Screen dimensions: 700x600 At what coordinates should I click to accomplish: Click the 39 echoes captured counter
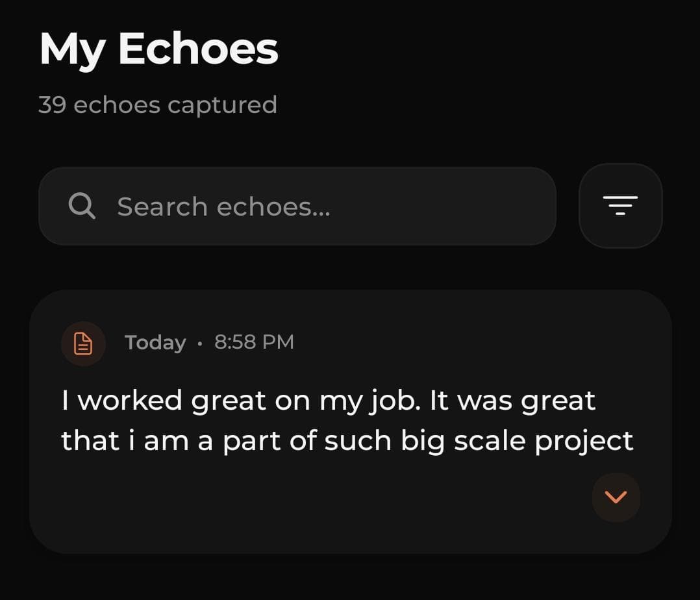(158, 105)
